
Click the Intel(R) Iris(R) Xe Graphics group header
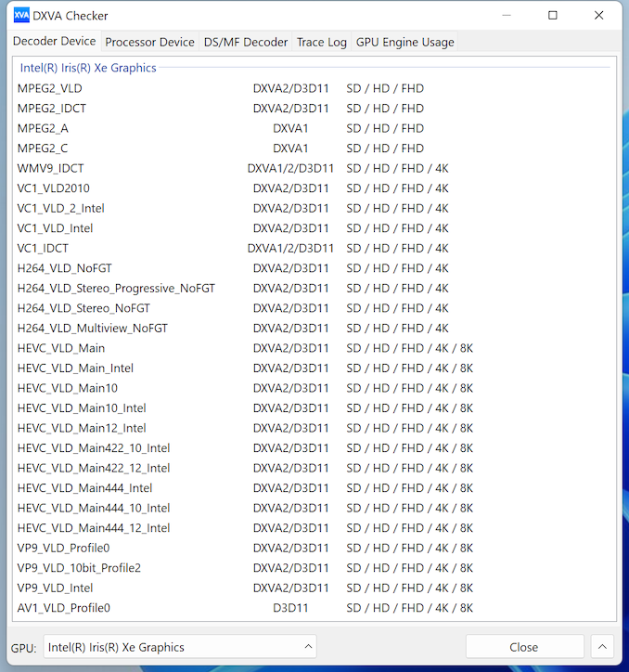[88, 68]
